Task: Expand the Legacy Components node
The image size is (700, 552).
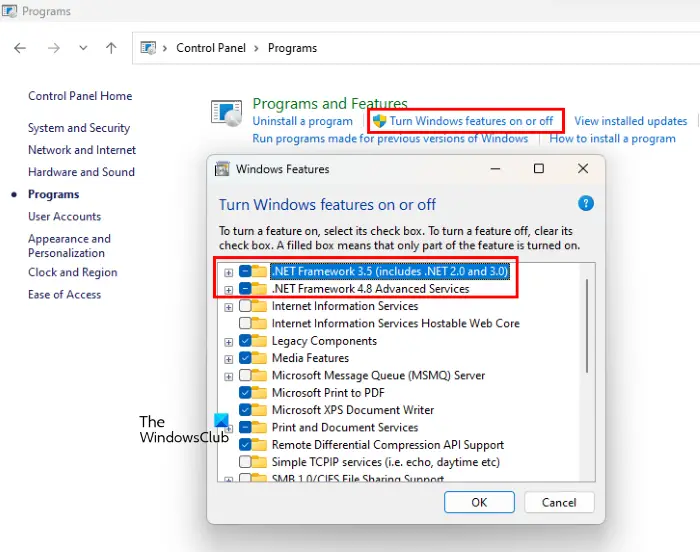Action: point(229,342)
